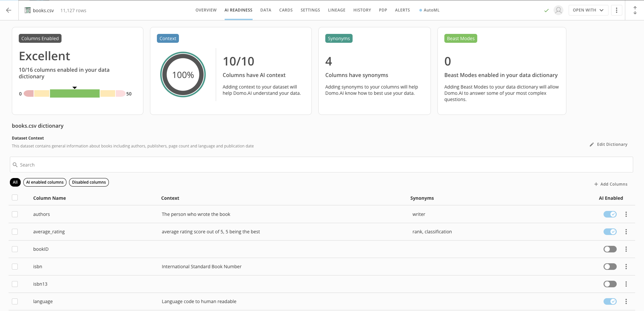This screenshot has height=311, width=644.
Task: Open more options for authors row
Action: point(626,214)
